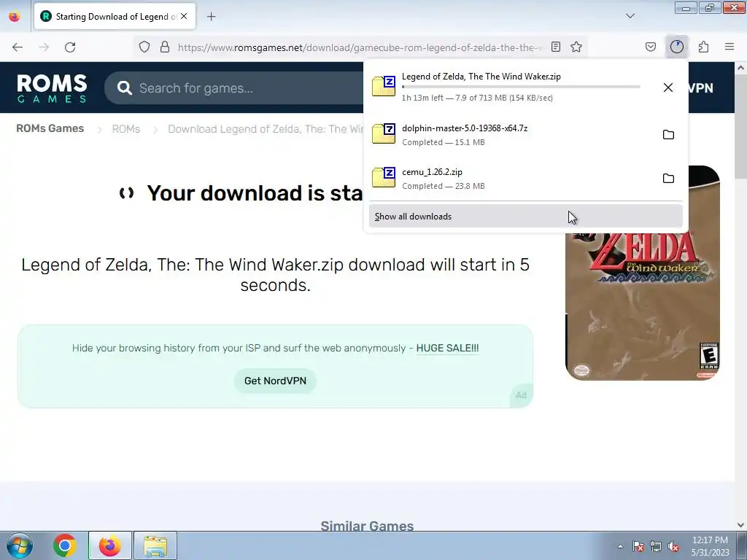The width and height of the screenshot is (747, 560).
Task: Open the ROMs Games breadcrumb link
Action: click(x=50, y=128)
